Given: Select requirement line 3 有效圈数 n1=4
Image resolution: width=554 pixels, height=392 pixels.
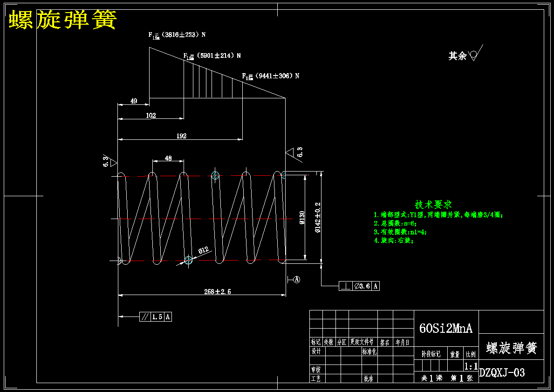Looking at the screenshot, I should coord(400,232).
